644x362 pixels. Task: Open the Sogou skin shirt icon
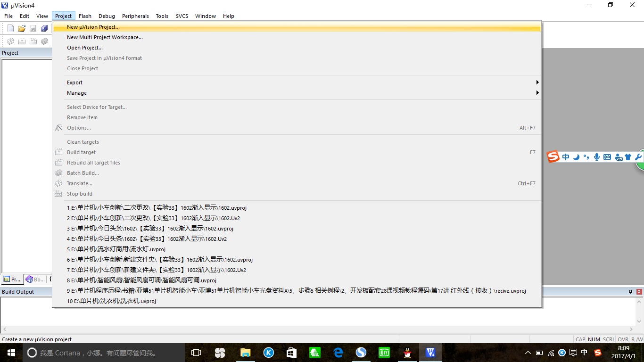(x=628, y=157)
